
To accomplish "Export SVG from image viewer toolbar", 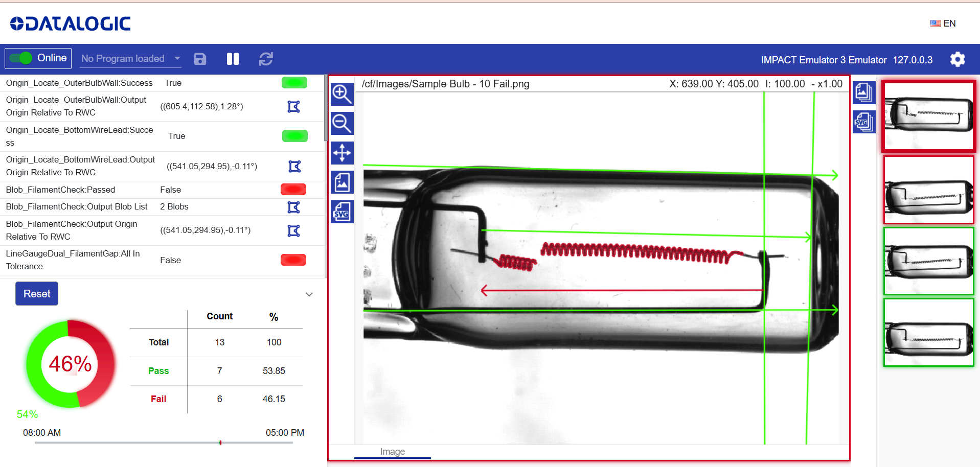I will (341, 212).
